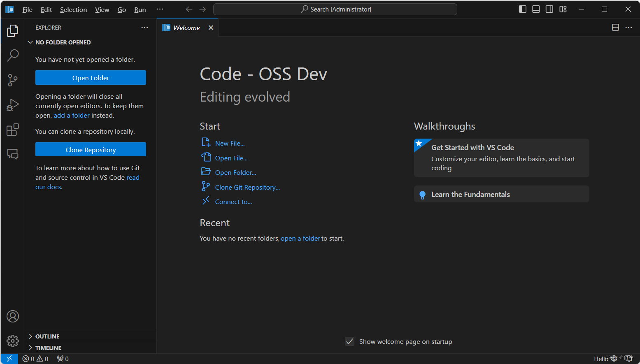
Task: Split the editor using the split icon
Action: click(x=615, y=27)
